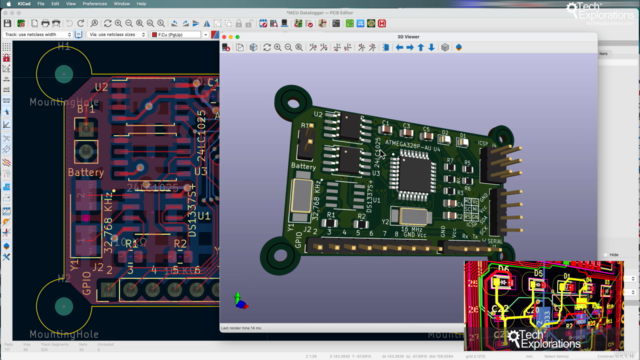
Task: Click layer pair color swatch icon
Action: (215, 35)
